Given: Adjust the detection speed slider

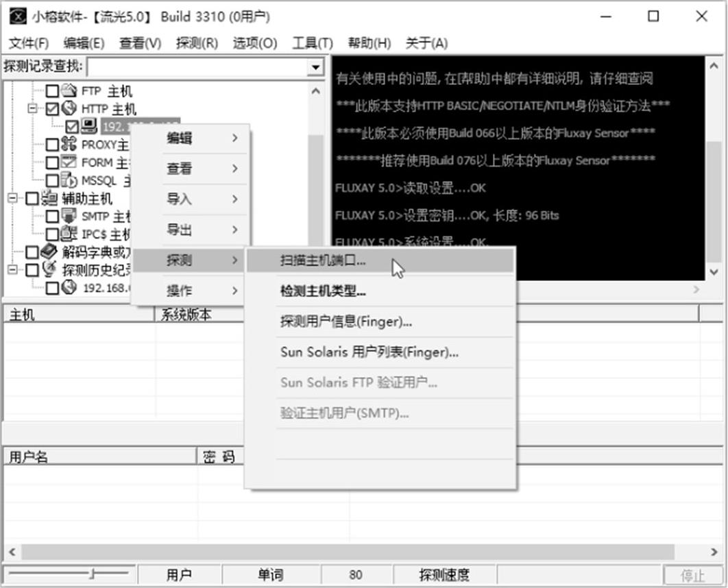Looking at the screenshot, I should tap(93, 574).
